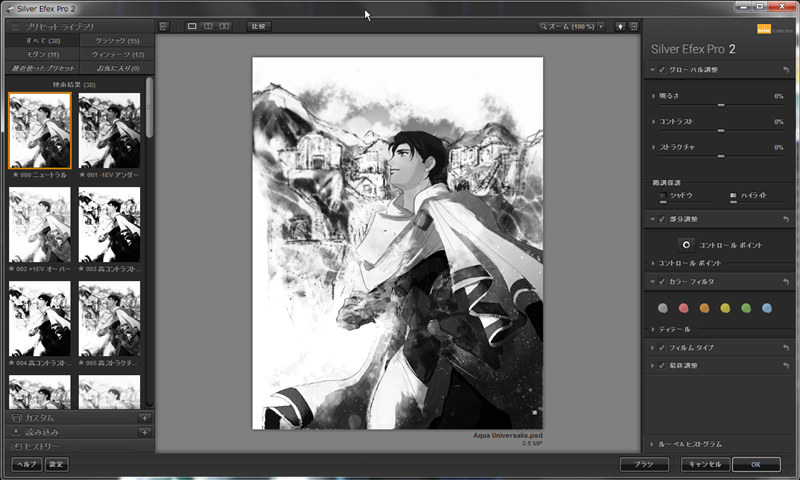Viewport: 800px width, 480px height.
Task: Choose the red color filter
Action: tap(684, 308)
